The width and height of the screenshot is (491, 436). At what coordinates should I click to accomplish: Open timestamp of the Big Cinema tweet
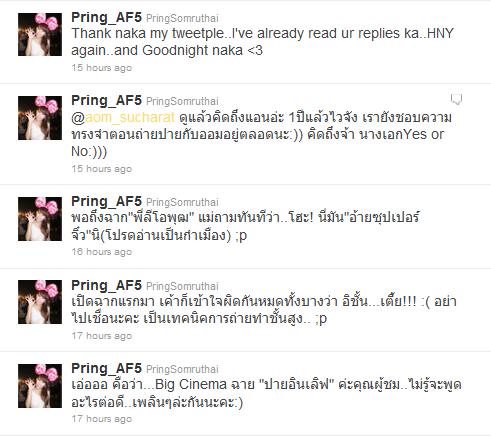point(102,419)
